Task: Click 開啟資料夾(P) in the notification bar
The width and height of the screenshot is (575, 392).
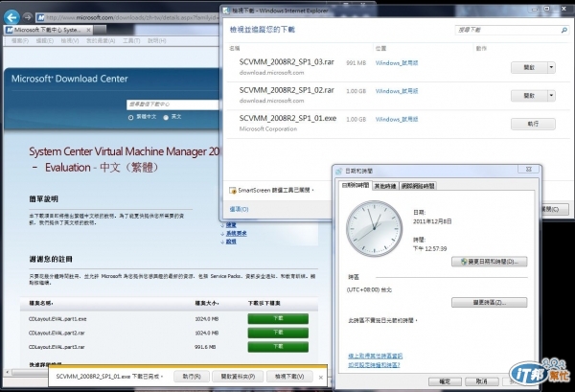Action: pyautogui.click(x=238, y=377)
